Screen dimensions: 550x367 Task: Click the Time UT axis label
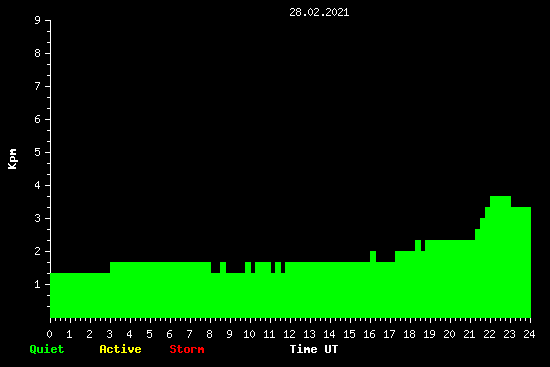314,349
